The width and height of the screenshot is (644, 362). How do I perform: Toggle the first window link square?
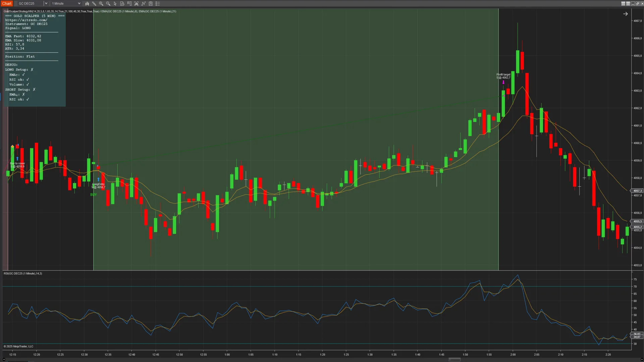coord(623,4)
